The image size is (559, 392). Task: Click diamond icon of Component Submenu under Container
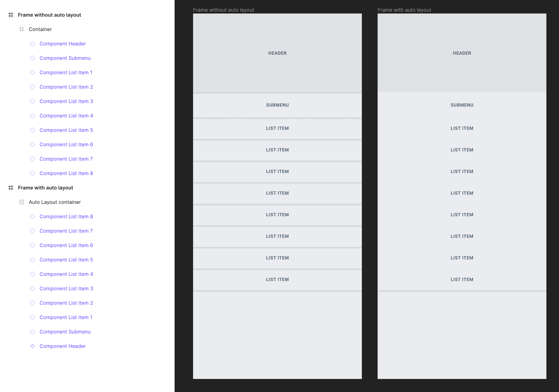tap(32, 58)
